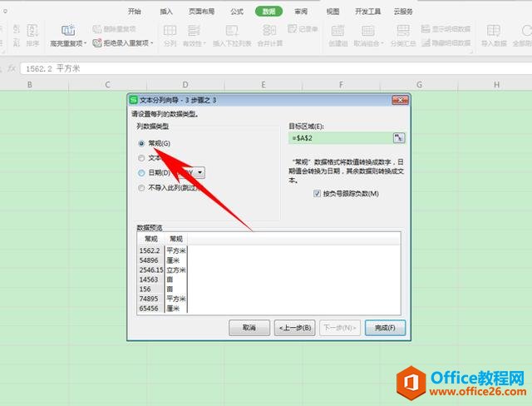
Task: Select the second 常规 preview column header
Action: point(176,239)
